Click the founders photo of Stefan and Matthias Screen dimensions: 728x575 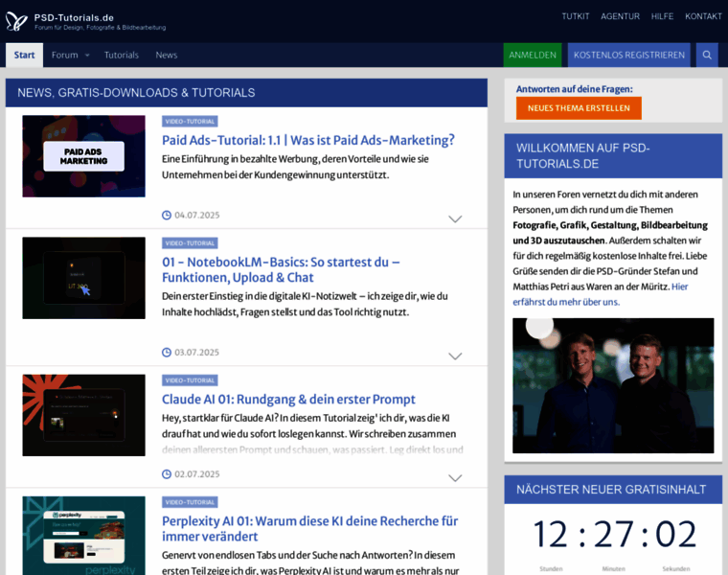coord(613,385)
